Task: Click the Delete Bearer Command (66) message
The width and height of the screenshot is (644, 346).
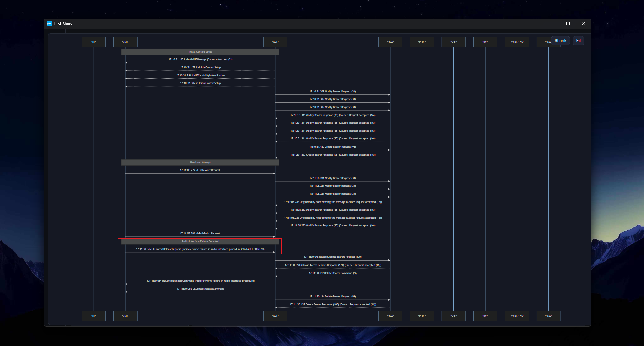Action: (x=333, y=273)
